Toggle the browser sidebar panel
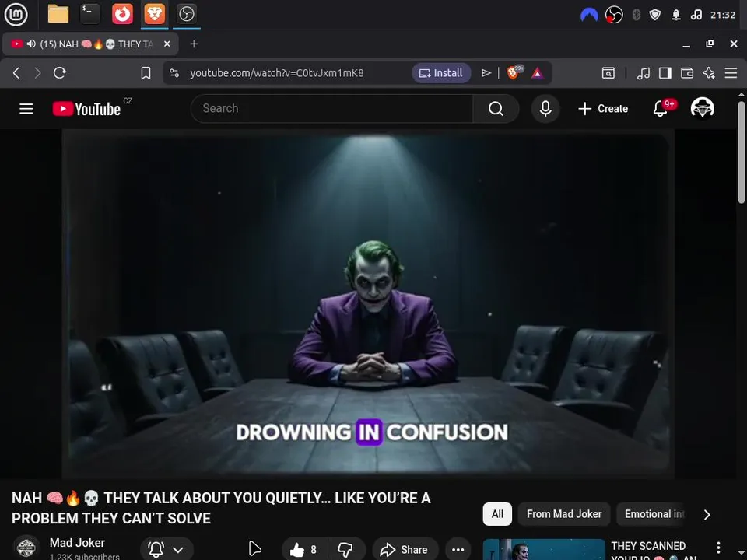This screenshot has height=560, width=747. coord(665,73)
